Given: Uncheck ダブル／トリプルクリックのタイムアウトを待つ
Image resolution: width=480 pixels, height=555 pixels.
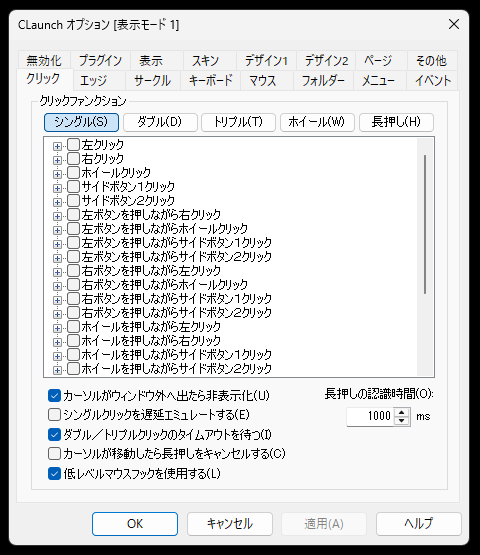Looking at the screenshot, I should (54, 434).
